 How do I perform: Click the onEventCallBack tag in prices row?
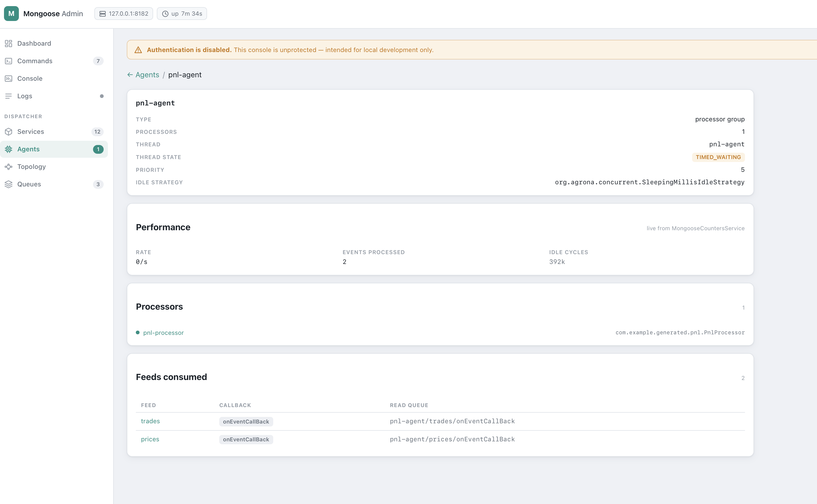[246, 439]
